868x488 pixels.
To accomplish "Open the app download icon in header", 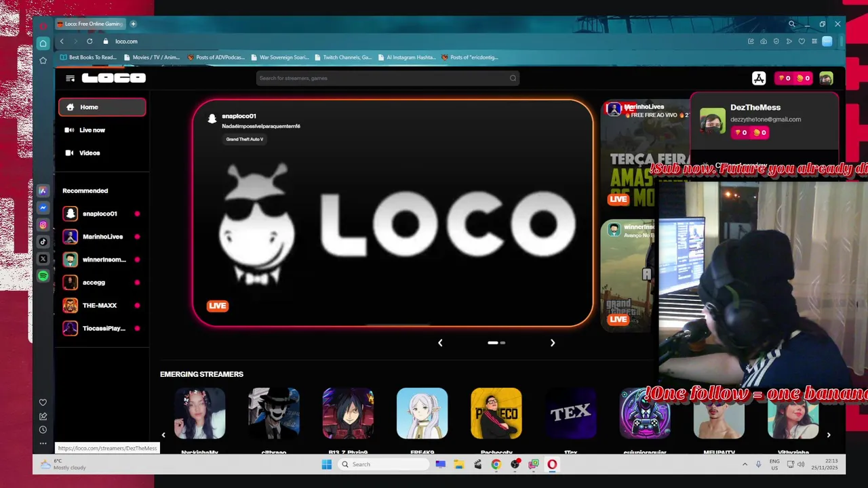I will point(759,78).
